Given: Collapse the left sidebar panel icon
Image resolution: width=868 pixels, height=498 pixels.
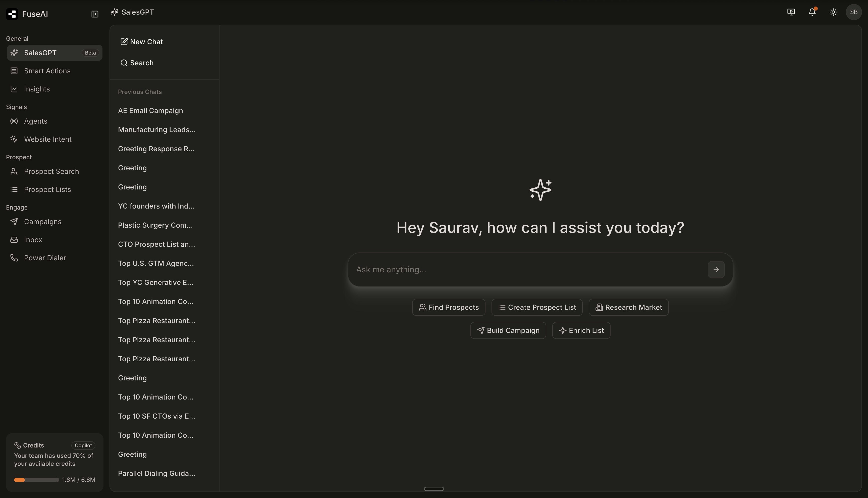Looking at the screenshot, I should (95, 14).
